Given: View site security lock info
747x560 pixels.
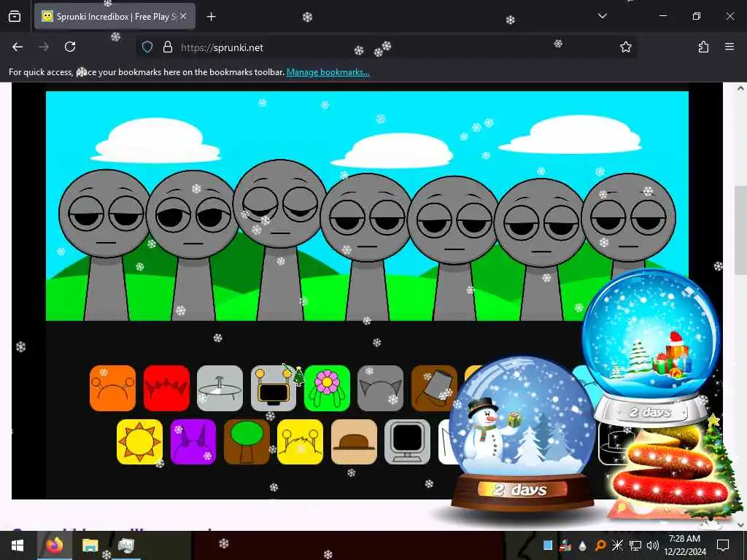Looking at the screenshot, I should tap(167, 47).
